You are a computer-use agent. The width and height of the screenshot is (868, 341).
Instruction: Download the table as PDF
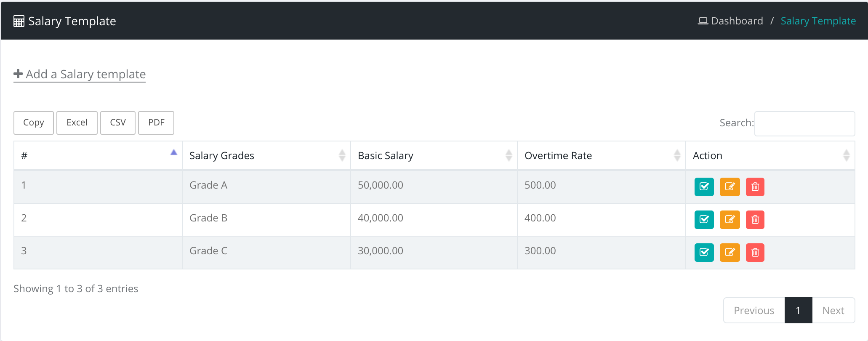click(x=156, y=123)
